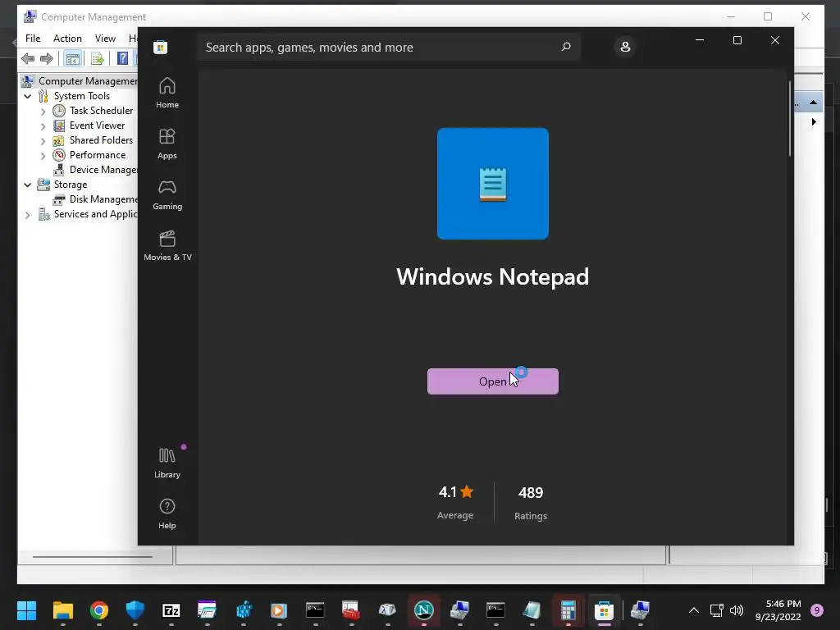840x630 pixels.
Task: Click Open button for Windows Notepad
Action: [x=493, y=381]
